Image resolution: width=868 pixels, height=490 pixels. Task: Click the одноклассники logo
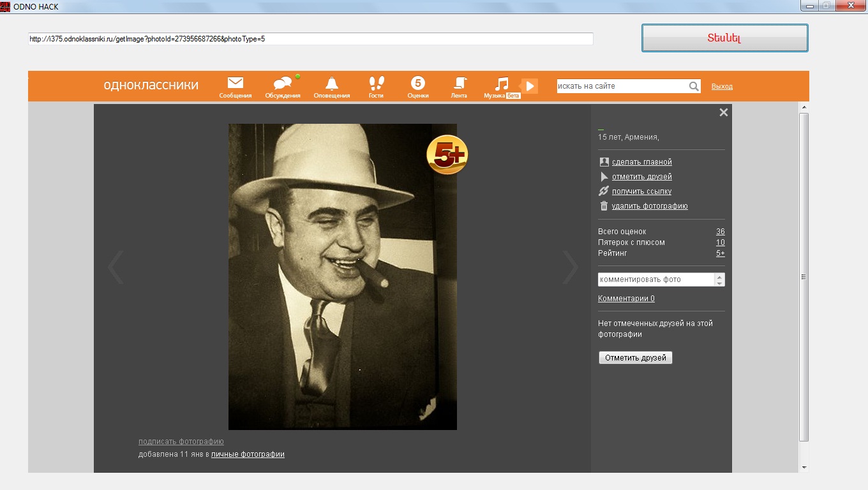tap(151, 85)
